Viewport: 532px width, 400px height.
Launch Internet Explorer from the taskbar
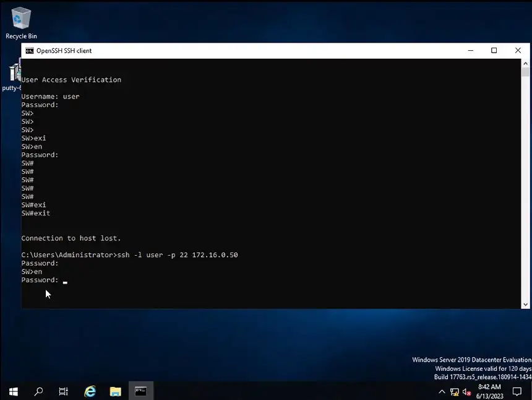pyautogui.click(x=90, y=391)
